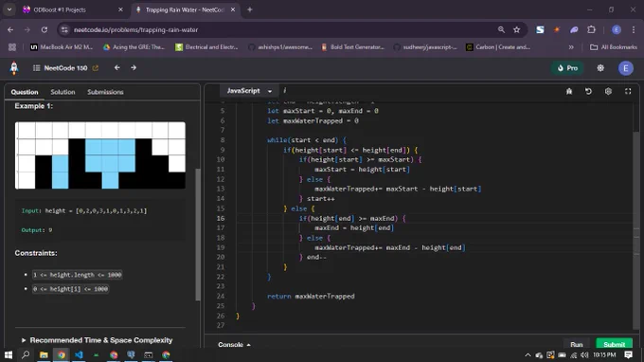Open the Acing the GRE bookmark

(x=134, y=47)
